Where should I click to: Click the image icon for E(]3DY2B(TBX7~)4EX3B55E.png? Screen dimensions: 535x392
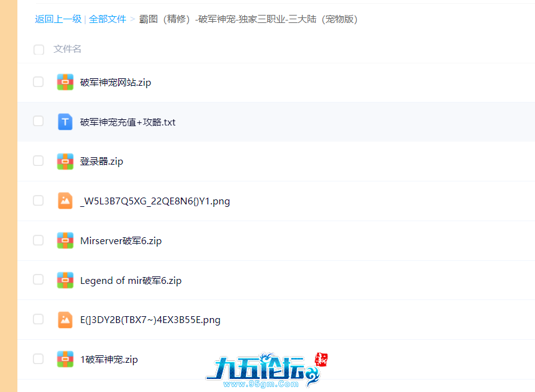click(65, 320)
